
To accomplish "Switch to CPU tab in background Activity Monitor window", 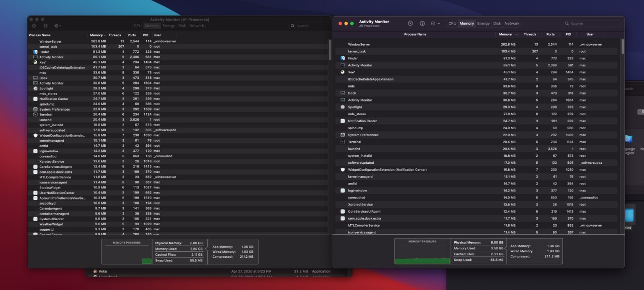I will click(x=138, y=26).
